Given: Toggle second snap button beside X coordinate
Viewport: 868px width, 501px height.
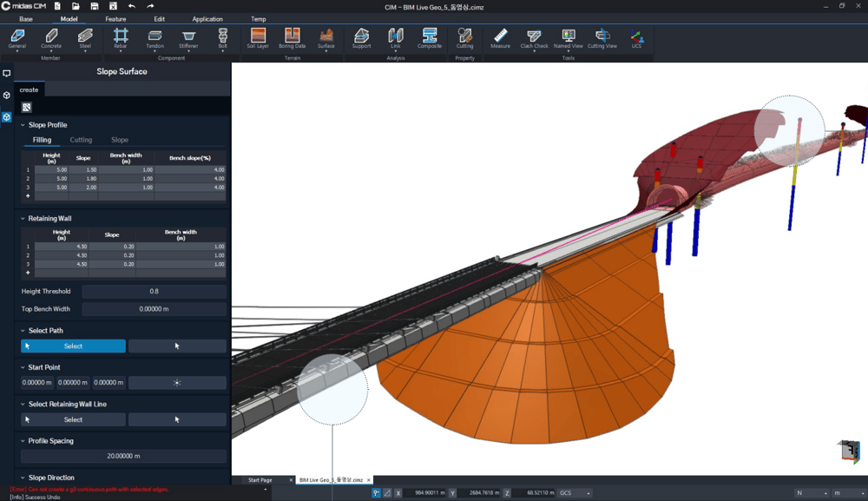Looking at the screenshot, I should [x=387, y=493].
